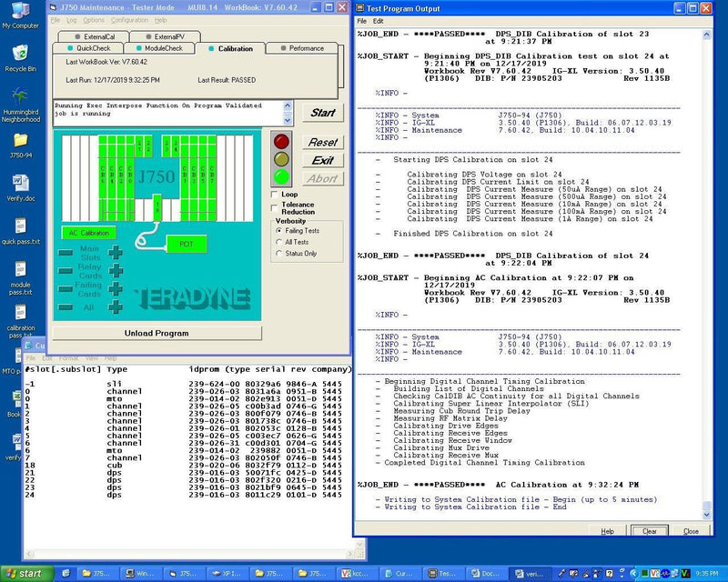Click the minus icon beside Relay Cards
Image resolution: width=728 pixels, height=582 pixels.
[66, 272]
